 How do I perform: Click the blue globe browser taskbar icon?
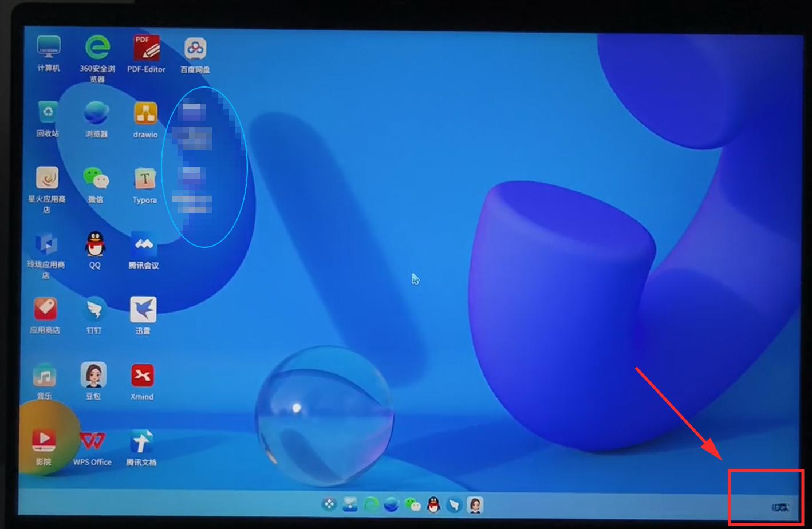pyautogui.click(x=392, y=504)
